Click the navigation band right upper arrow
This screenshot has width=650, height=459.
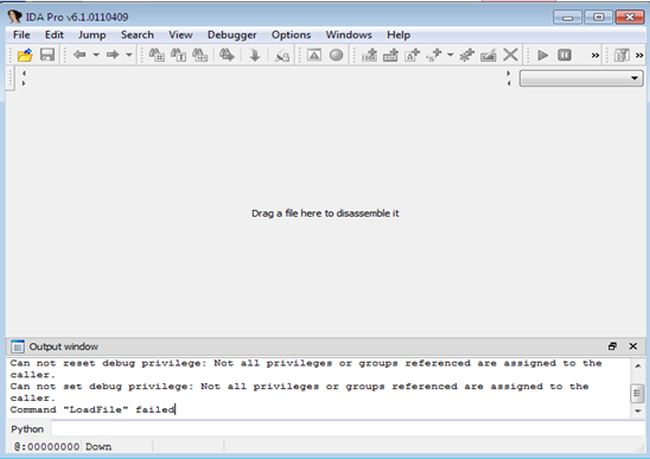(509, 73)
